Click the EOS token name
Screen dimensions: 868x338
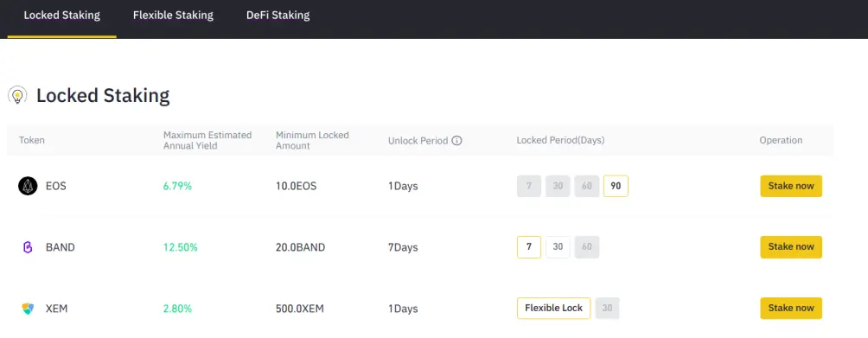(56, 187)
